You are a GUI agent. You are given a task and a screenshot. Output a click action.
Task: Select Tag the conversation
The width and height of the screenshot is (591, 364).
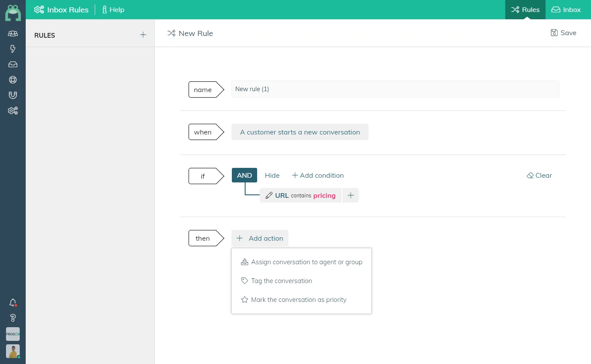click(276, 281)
